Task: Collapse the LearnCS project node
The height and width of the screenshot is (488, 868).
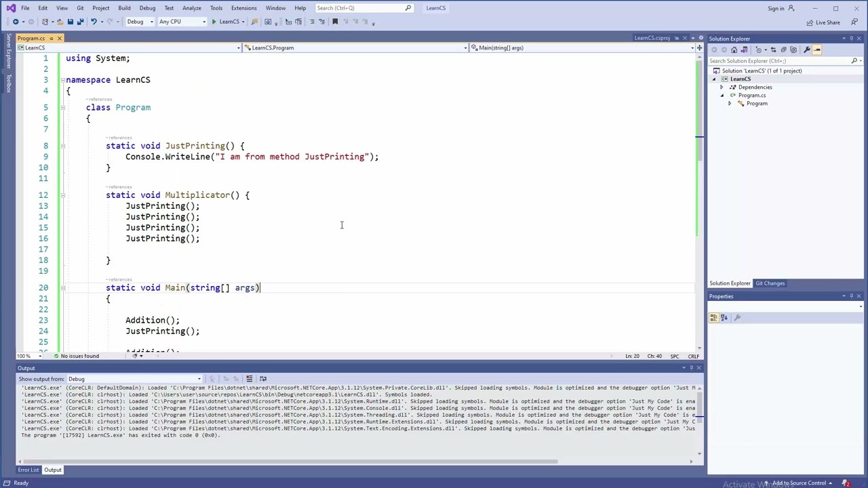Action: click(714, 79)
